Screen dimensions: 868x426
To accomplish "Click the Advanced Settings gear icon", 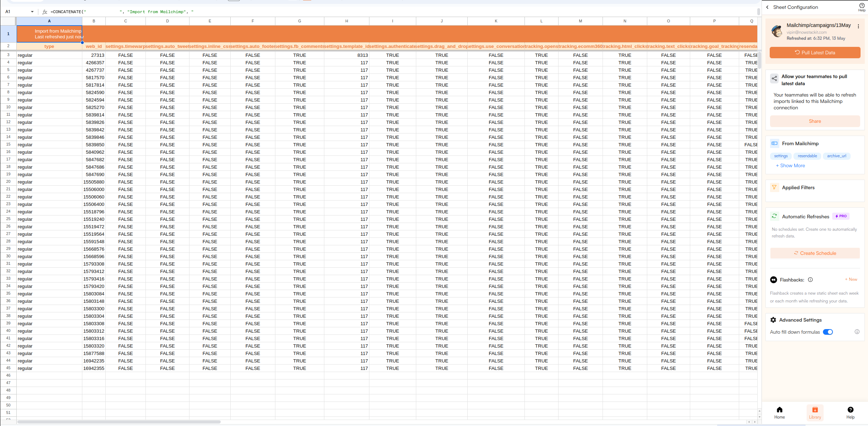I will [773, 320].
